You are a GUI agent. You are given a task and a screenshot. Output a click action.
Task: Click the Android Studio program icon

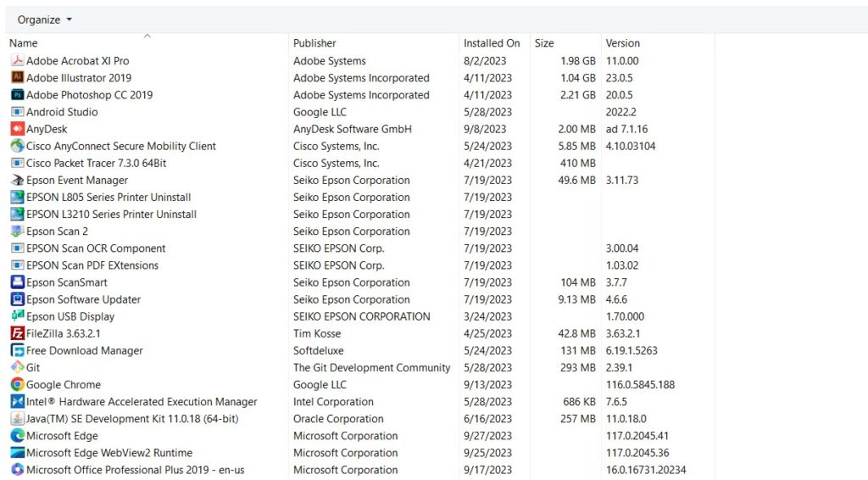[x=18, y=112]
